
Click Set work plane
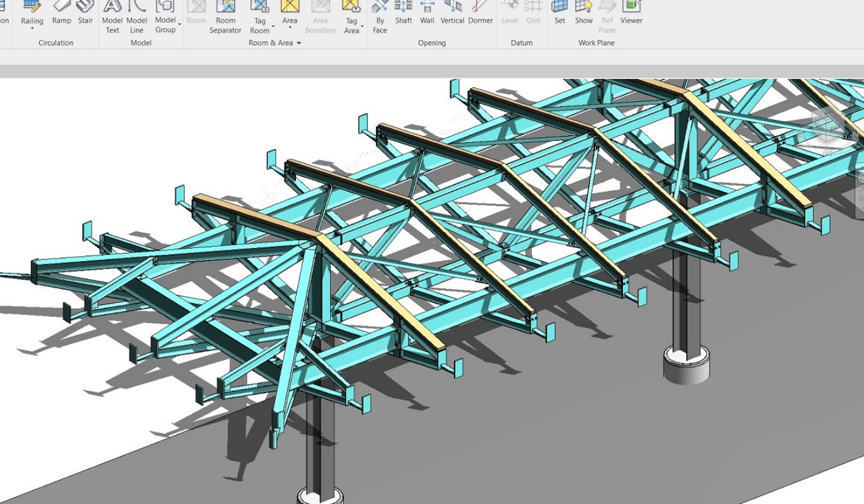pyautogui.click(x=560, y=13)
